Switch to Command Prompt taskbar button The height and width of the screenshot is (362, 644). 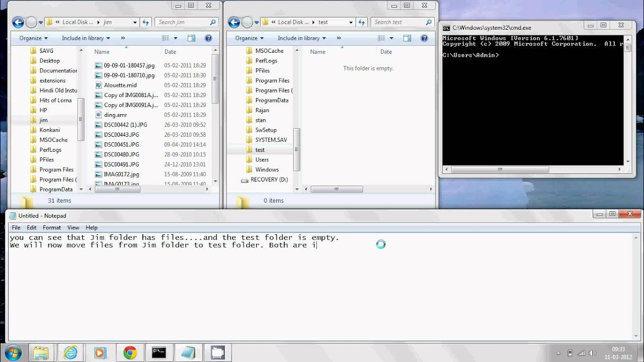(159, 352)
